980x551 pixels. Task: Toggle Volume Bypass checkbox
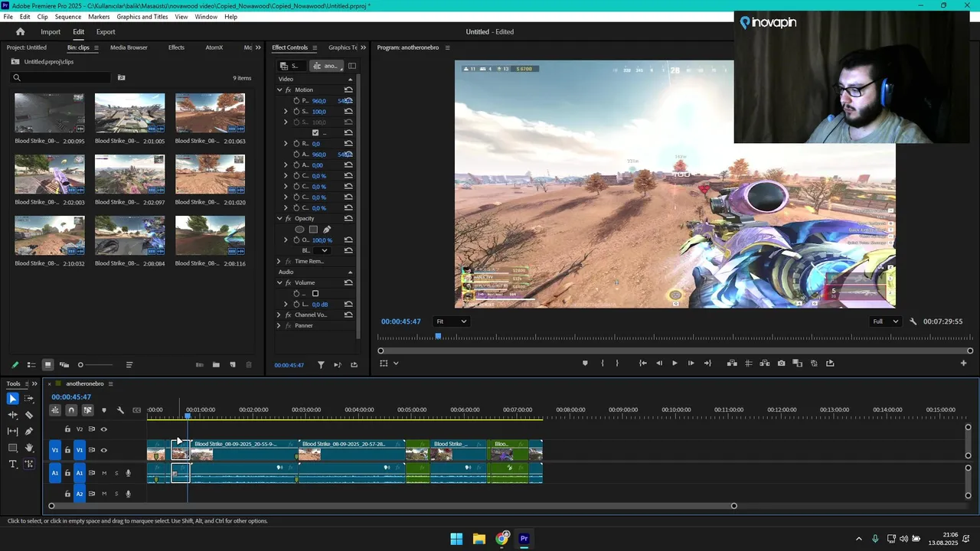tap(315, 294)
